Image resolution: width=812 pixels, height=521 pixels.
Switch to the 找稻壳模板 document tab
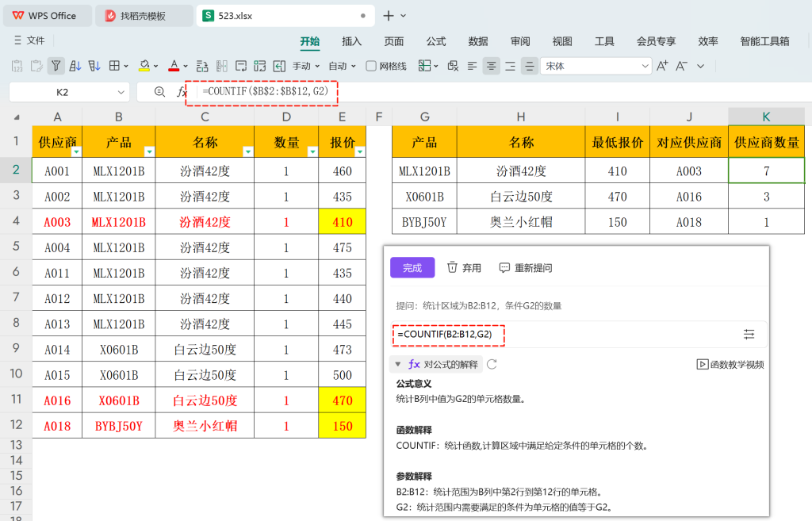(x=144, y=16)
